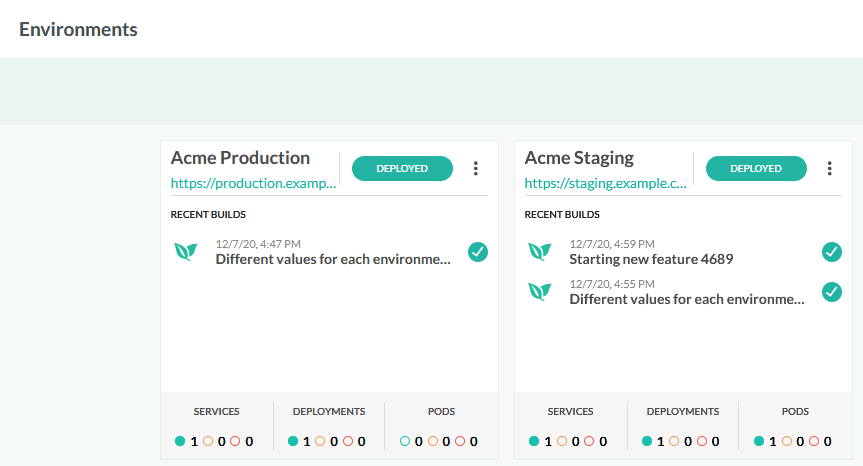Click success checkmark on Production 4:47 PM build
Screen dimensions: 863x466
[x=478, y=252]
